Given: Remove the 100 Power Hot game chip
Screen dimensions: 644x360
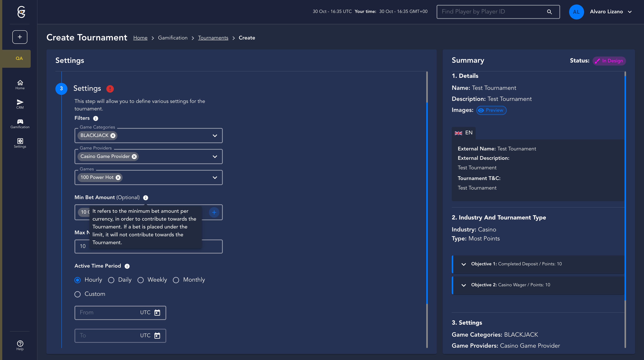Looking at the screenshot, I should (x=118, y=178).
